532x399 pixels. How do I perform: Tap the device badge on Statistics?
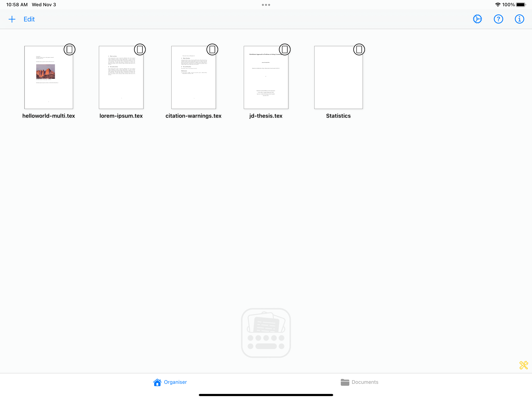[359, 49]
